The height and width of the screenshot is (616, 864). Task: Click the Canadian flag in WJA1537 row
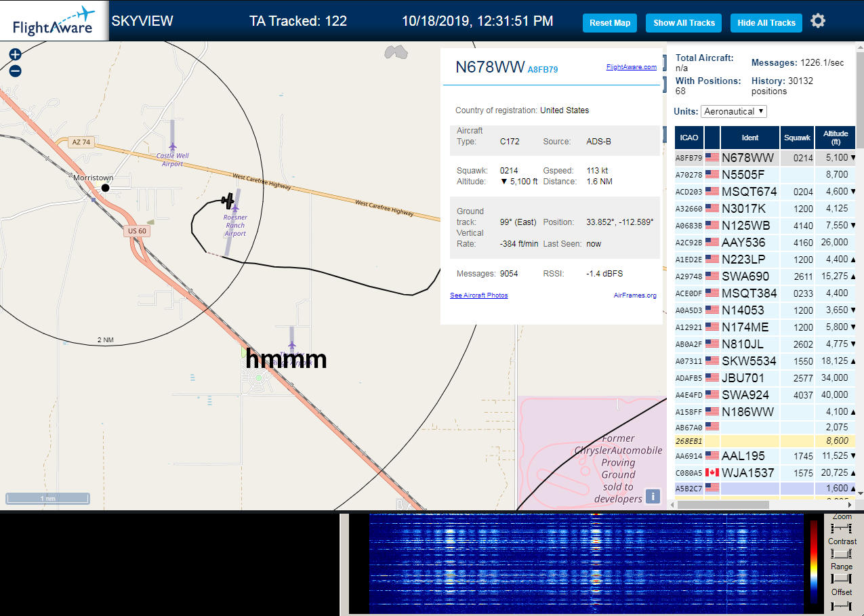pos(712,472)
